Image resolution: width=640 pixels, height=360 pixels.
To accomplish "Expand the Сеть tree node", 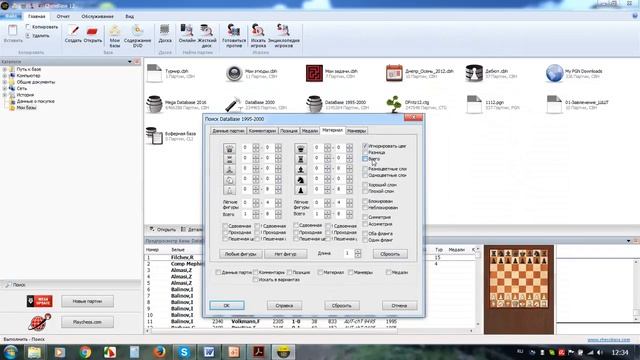I will point(5,88).
